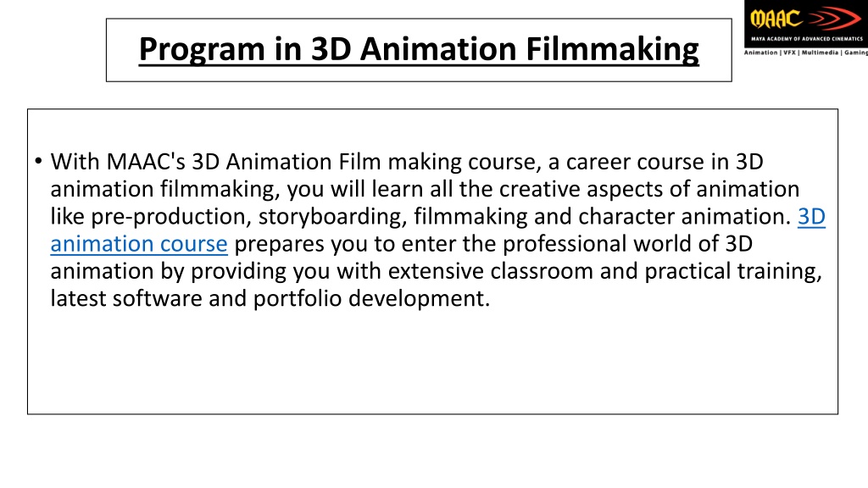Open the underlined '3D' link text
Viewport: 868px width, 488px height.
click(x=811, y=216)
